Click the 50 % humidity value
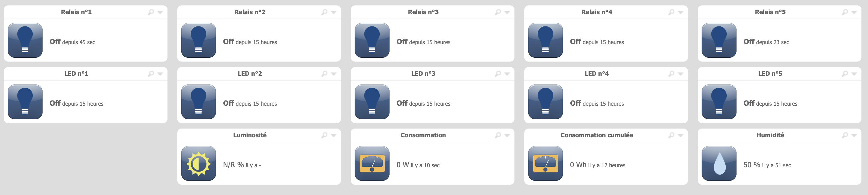This screenshot has height=195, width=868. [752, 165]
